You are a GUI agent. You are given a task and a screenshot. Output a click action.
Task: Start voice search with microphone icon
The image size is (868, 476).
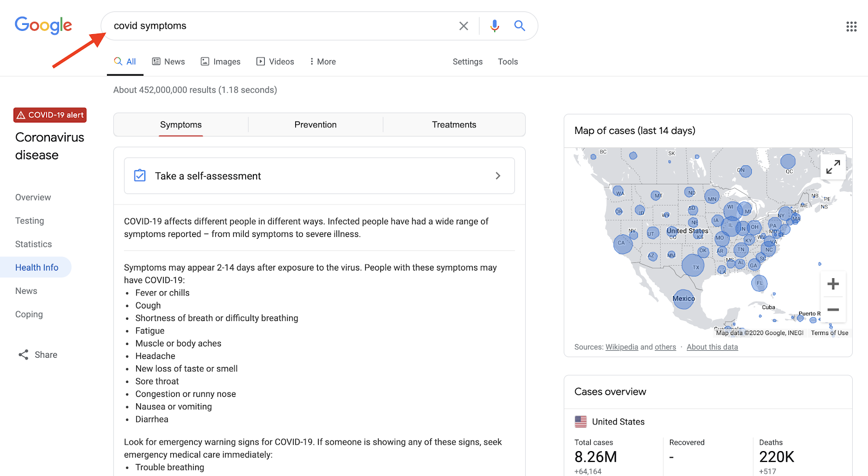pyautogui.click(x=494, y=26)
